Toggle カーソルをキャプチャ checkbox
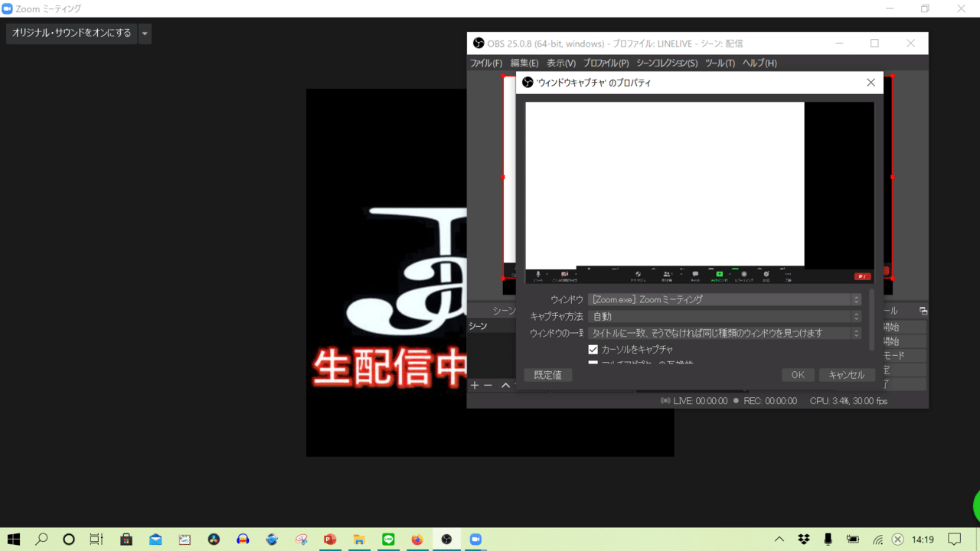 click(x=593, y=349)
